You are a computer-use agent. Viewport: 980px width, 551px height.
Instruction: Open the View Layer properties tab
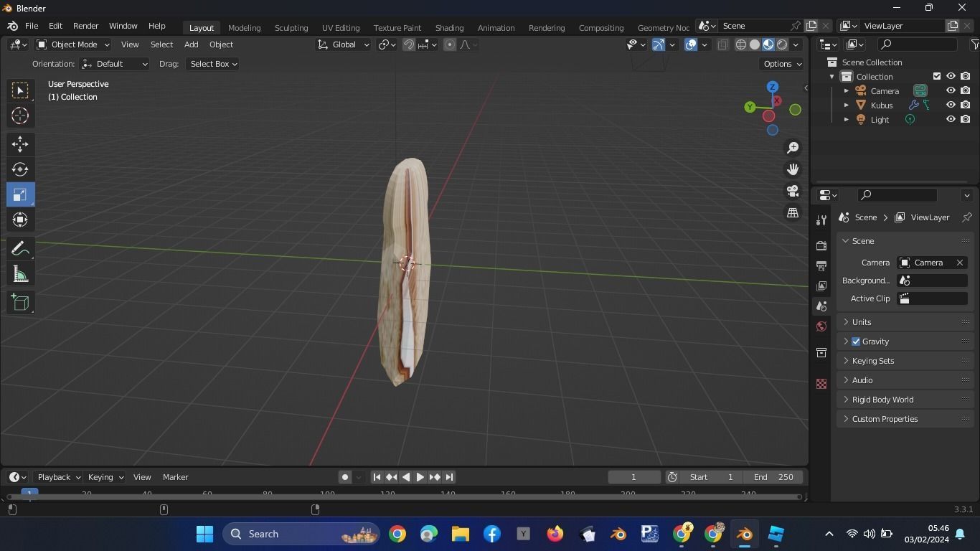point(821,286)
